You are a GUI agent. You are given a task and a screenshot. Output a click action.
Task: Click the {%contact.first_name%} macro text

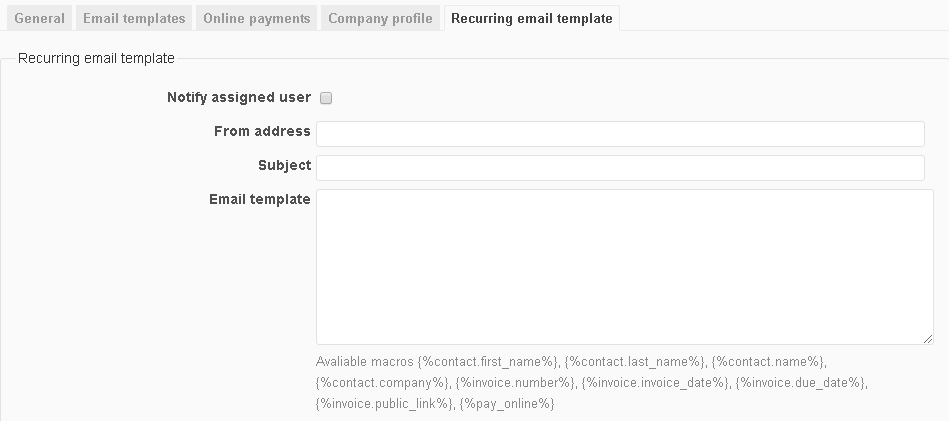[x=487, y=361]
